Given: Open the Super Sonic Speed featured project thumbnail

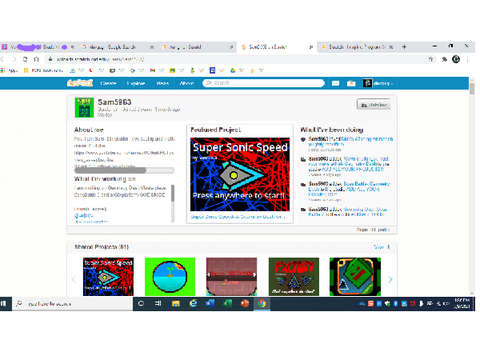Looking at the screenshot, I should coord(240,174).
